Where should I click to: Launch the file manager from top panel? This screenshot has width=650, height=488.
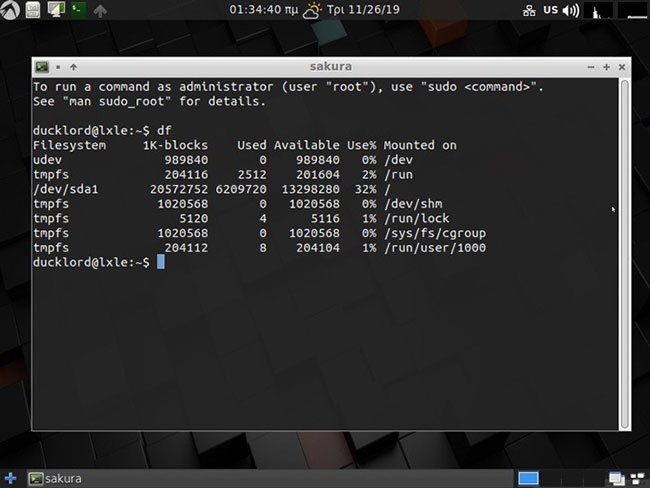pos(33,10)
